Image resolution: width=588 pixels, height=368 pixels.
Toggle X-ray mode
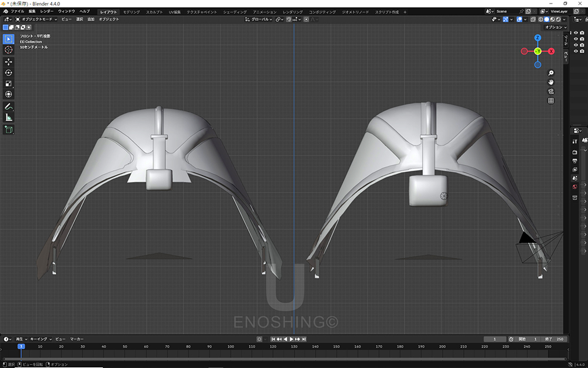tap(533, 19)
